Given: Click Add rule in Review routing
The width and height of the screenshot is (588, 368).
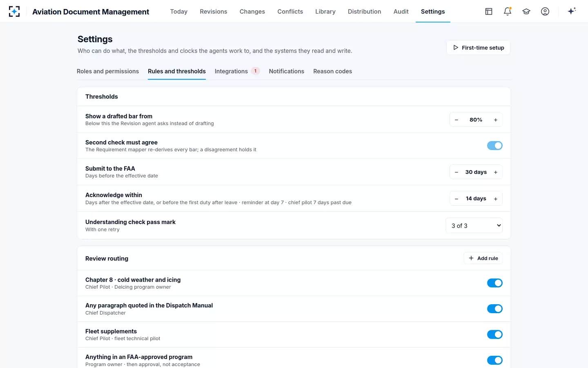Looking at the screenshot, I should point(483,258).
